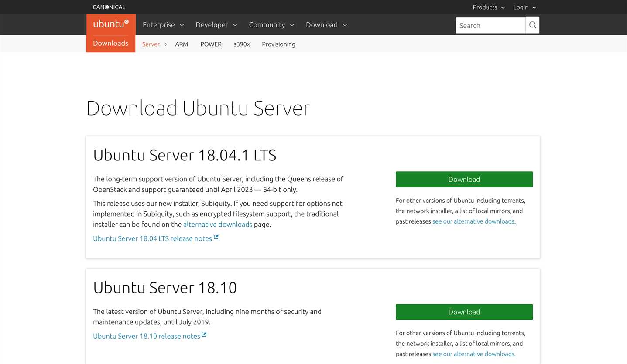Click the external link icon after 18.04 release notes
The image size is (627, 364).
pyautogui.click(x=216, y=237)
